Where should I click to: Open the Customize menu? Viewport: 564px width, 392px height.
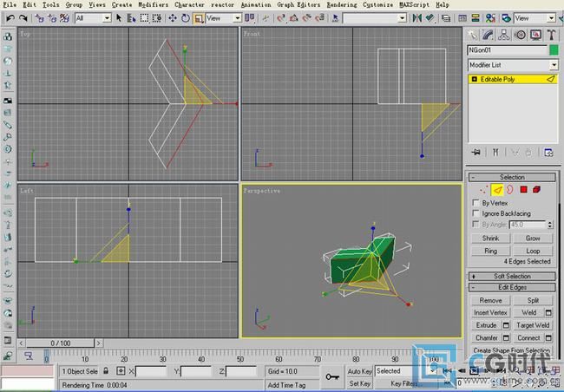click(377, 4)
